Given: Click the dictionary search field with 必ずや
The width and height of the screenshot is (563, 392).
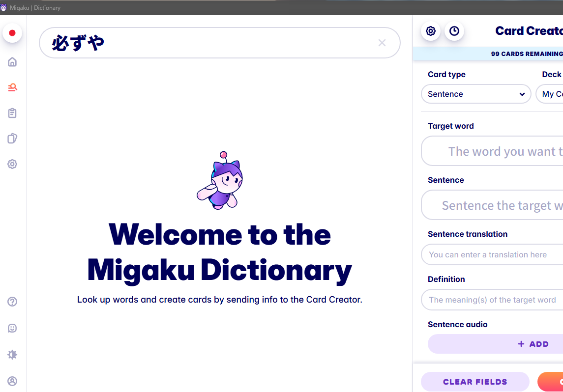Looking at the screenshot, I should tap(220, 43).
